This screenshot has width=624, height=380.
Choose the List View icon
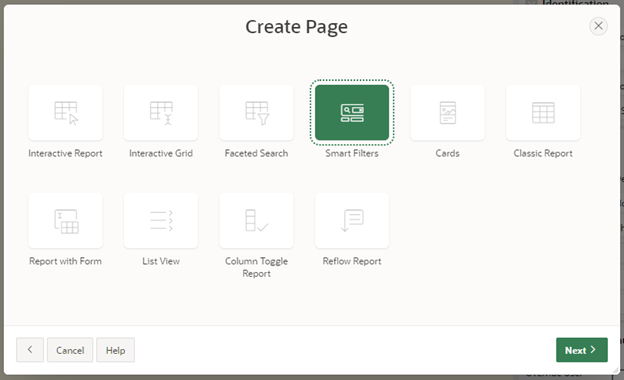coord(161,220)
